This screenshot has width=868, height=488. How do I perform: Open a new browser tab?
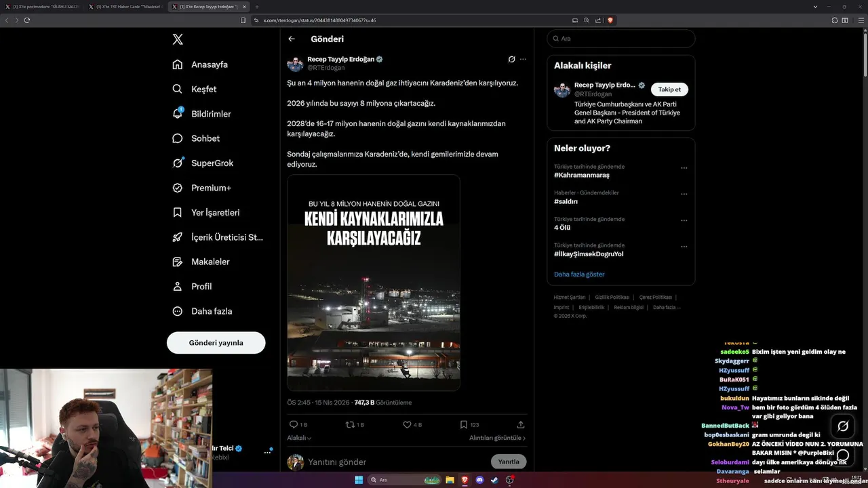coord(257,7)
